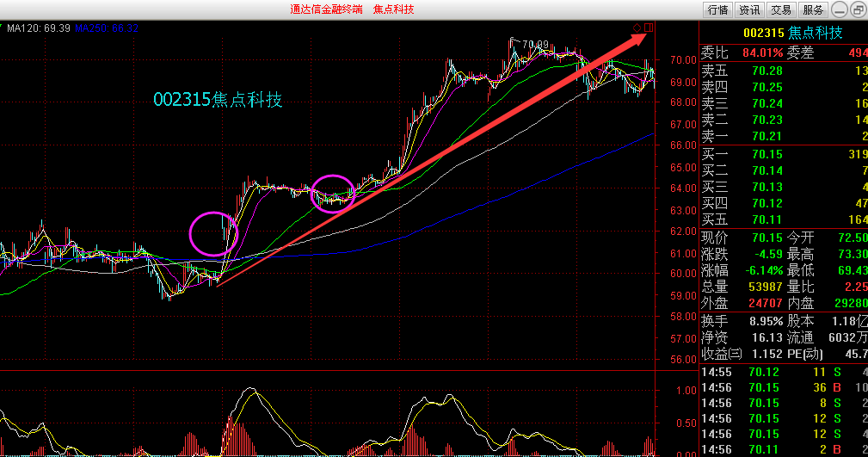Select 买三 bid price 70.13

[x=767, y=188]
